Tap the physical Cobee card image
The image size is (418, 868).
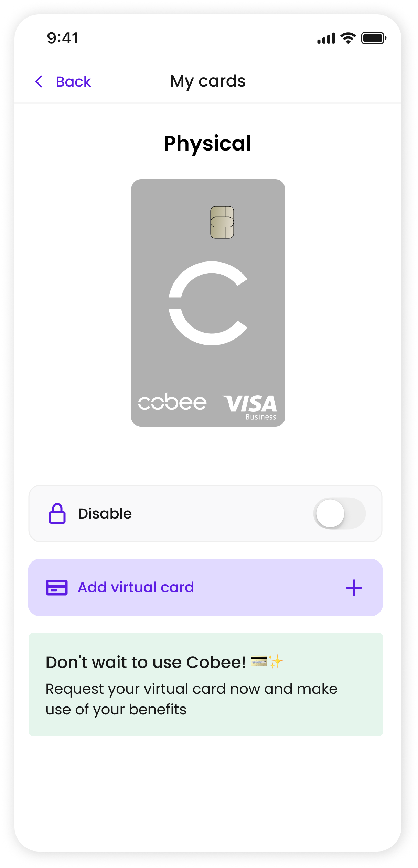pos(208,303)
